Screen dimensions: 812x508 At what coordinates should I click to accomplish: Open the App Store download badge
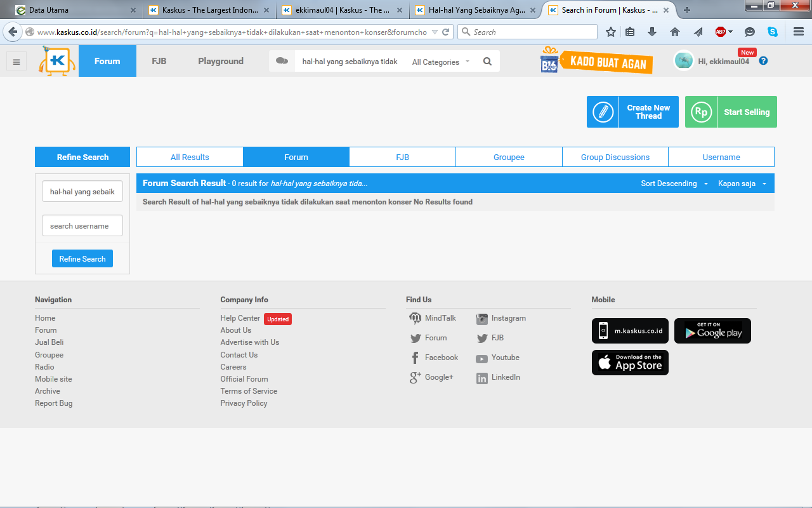click(x=630, y=363)
